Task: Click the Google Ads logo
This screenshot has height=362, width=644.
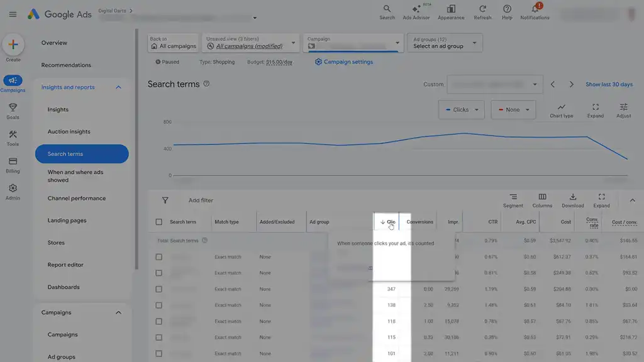Action: tap(60, 14)
